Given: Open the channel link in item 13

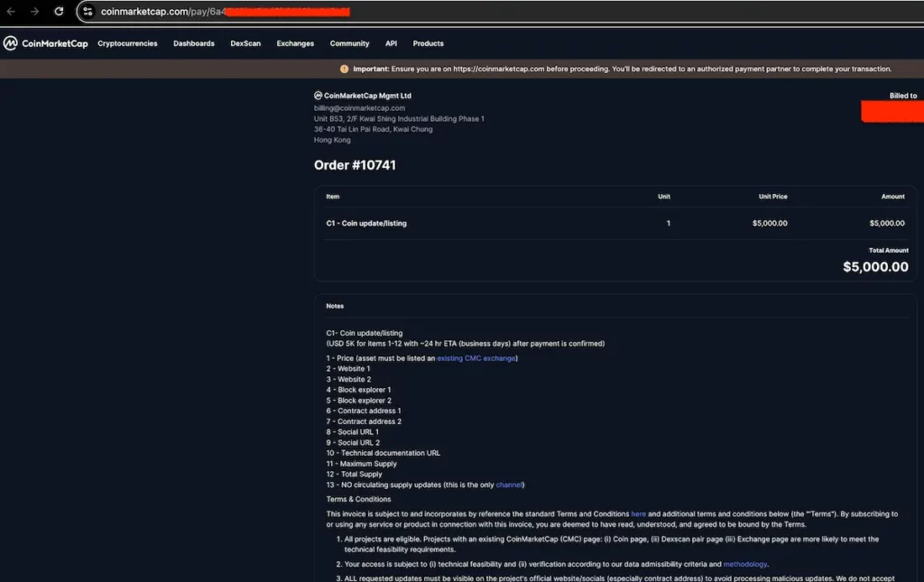Looking at the screenshot, I should click(x=509, y=485).
